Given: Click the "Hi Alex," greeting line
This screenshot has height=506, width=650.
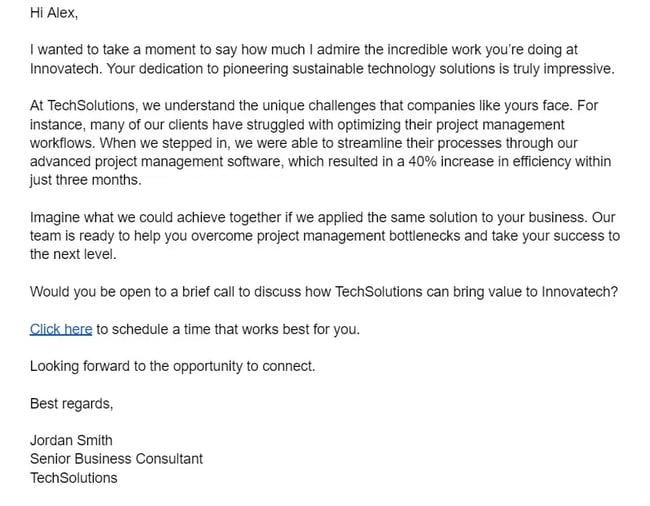Looking at the screenshot, I should point(53,13).
